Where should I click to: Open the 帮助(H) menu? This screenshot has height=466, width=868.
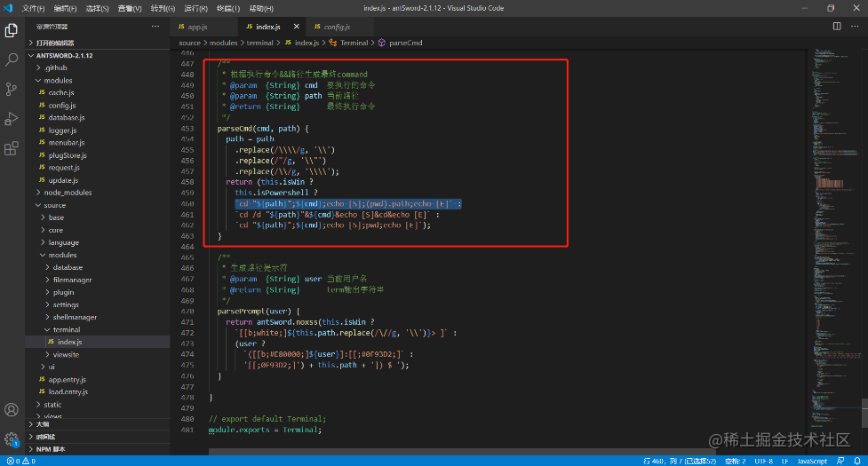click(x=261, y=8)
